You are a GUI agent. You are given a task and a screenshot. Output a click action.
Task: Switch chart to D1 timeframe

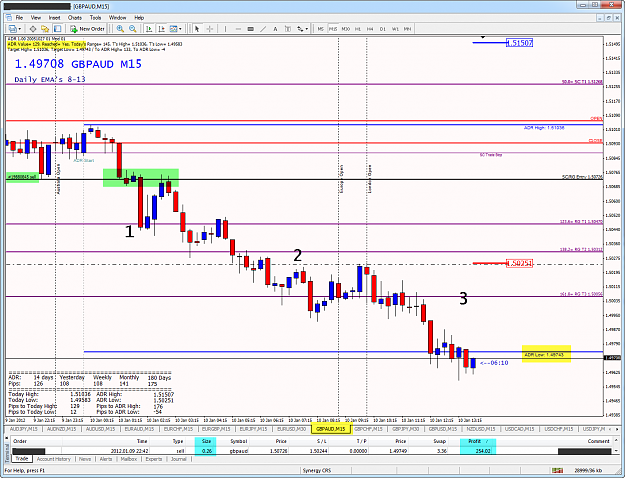pos(383,29)
